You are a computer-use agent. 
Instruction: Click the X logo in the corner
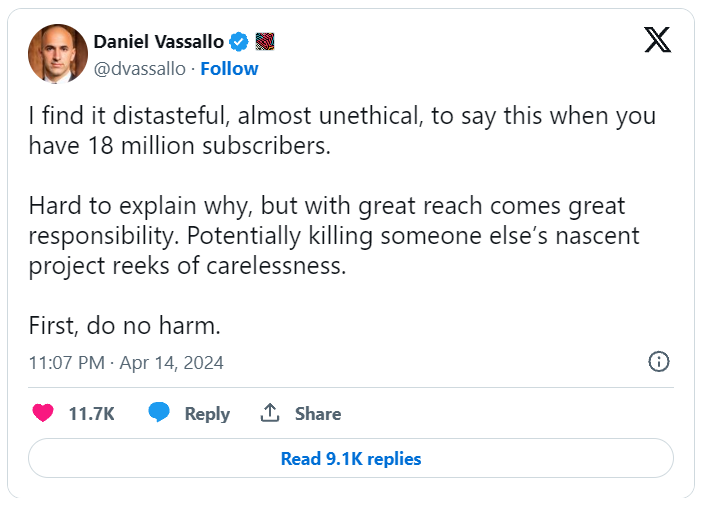coord(656,40)
